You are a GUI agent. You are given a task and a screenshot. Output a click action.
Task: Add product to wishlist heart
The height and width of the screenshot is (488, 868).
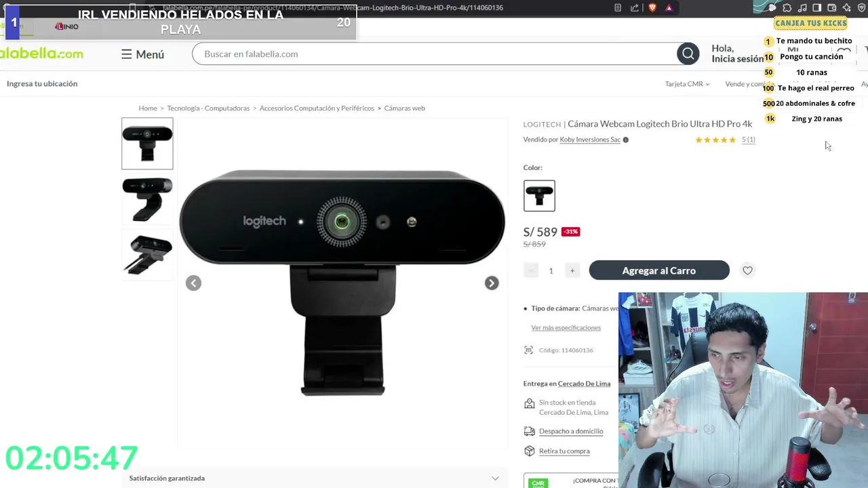(747, 270)
